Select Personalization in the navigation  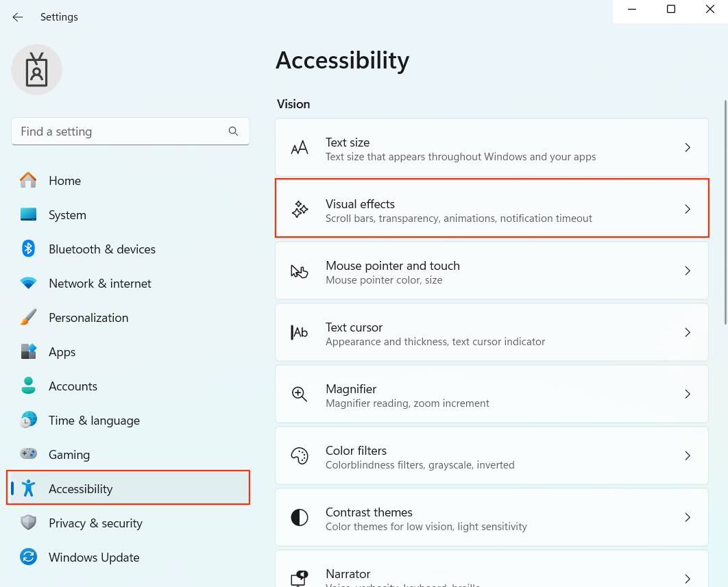(x=88, y=318)
